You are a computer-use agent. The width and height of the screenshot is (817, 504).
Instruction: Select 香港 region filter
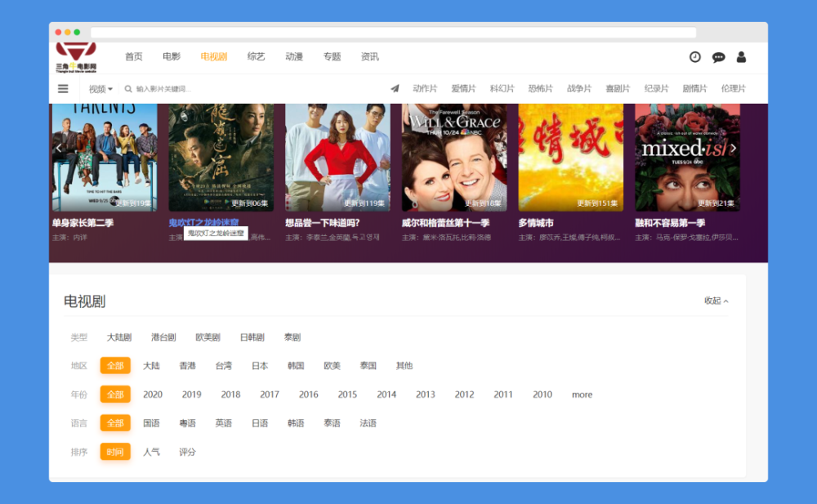click(187, 366)
